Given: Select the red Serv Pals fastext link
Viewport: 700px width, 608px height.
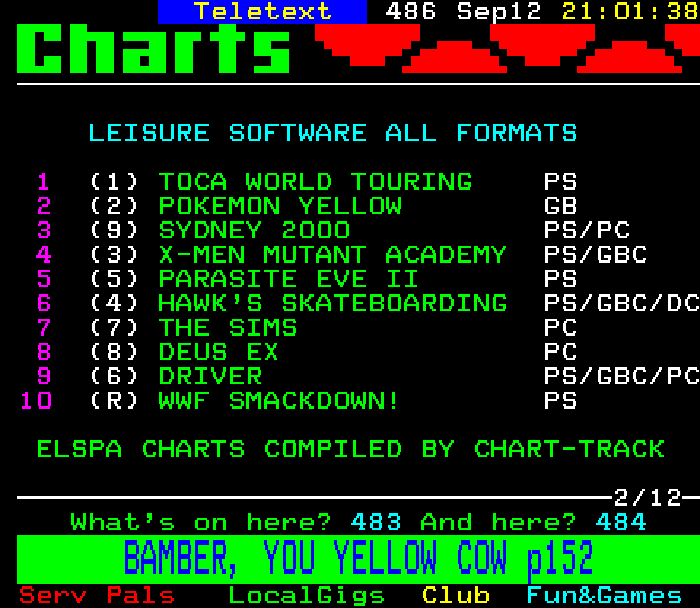Looking at the screenshot, I should tap(97, 595).
